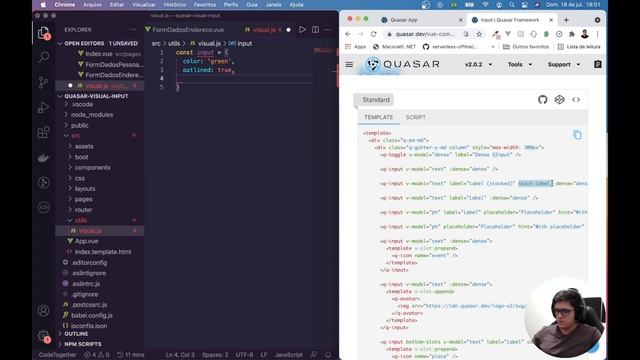This screenshot has width=640, height=360.
Task: Open the Tools dropdown on Quasar site
Action: [520, 64]
